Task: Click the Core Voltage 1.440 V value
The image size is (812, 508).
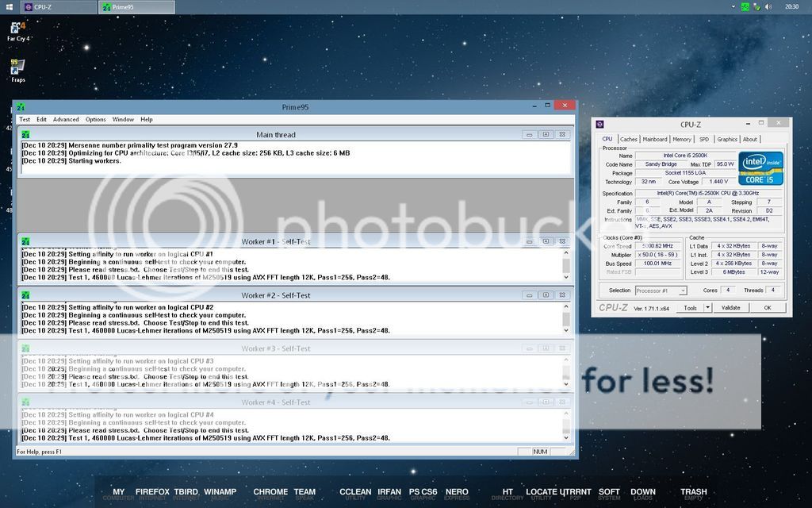Action: 718,182
